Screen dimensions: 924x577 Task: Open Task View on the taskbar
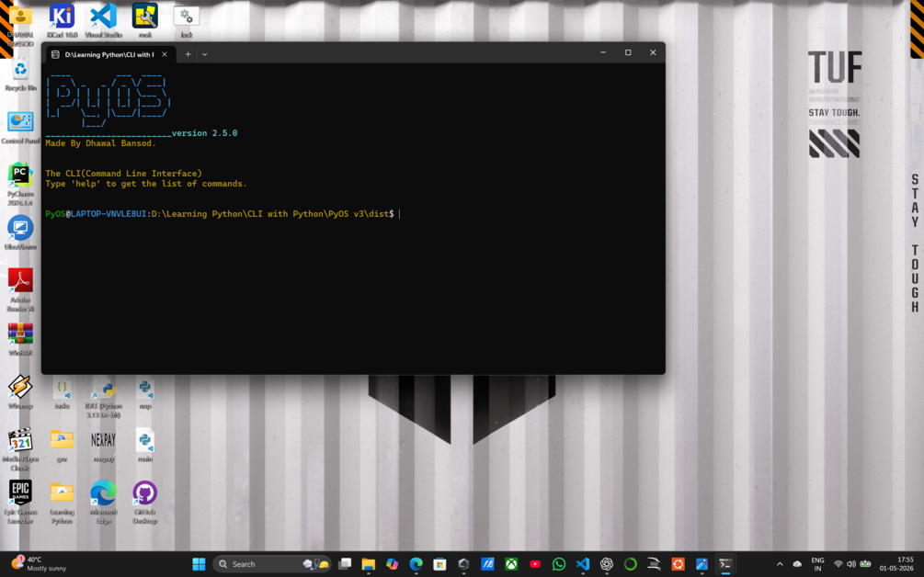pyautogui.click(x=345, y=564)
